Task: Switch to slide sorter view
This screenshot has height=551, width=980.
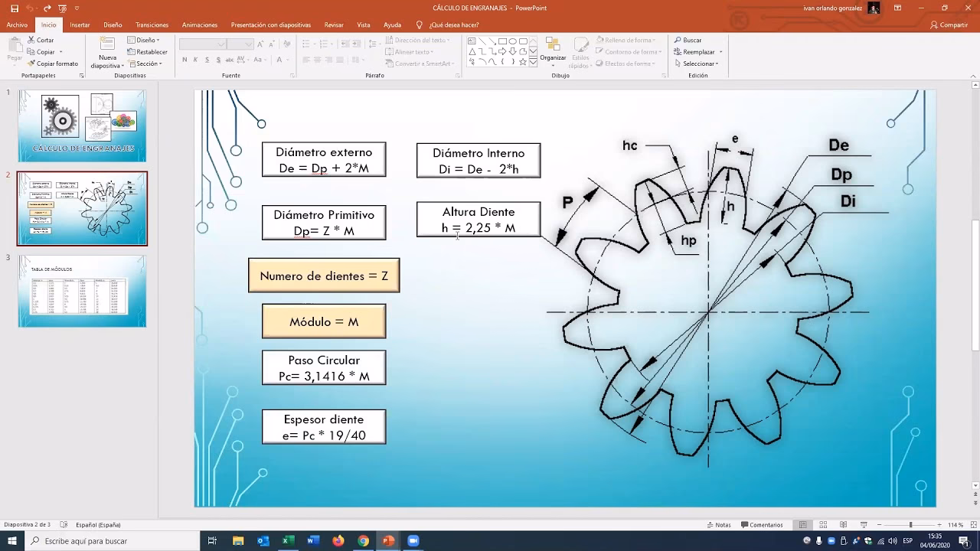Action: [x=823, y=525]
